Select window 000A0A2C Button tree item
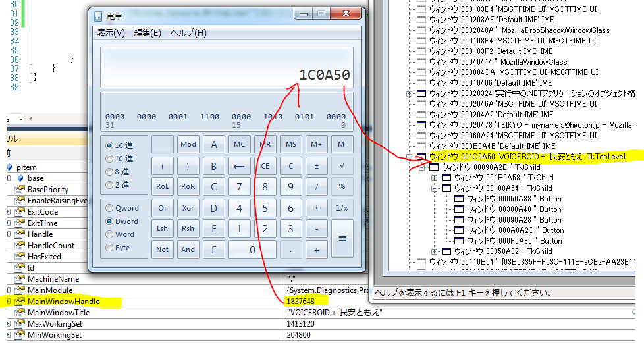 pyautogui.click(x=515, y=230)
